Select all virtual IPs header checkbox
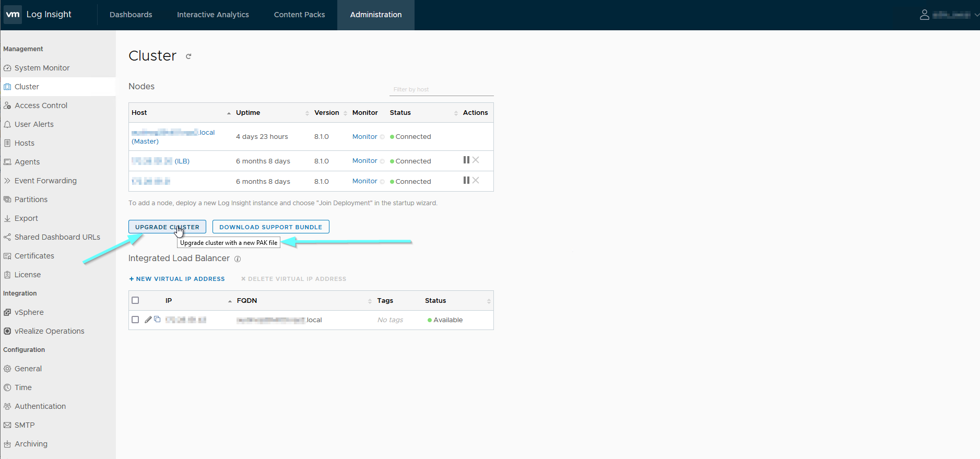The width and height of the screenshot is (980, 459). pyautogui.click(x=135, y=300)
